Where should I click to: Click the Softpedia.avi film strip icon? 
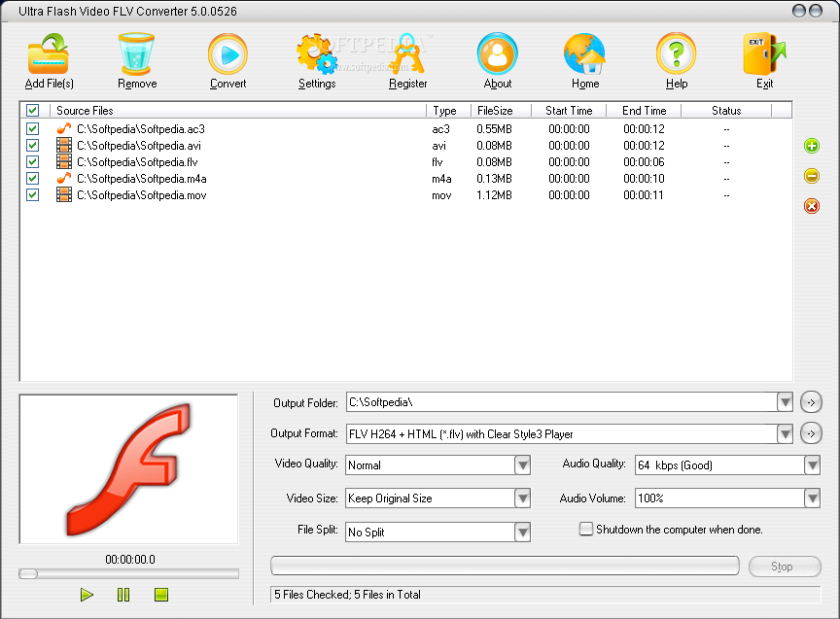pos(64,145)
